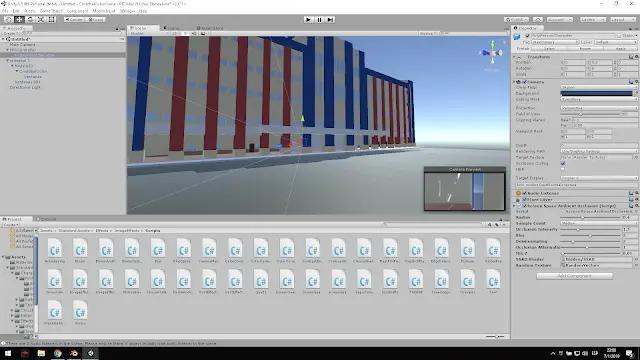Open Blender from the taskbar

(x=74, y=353)
